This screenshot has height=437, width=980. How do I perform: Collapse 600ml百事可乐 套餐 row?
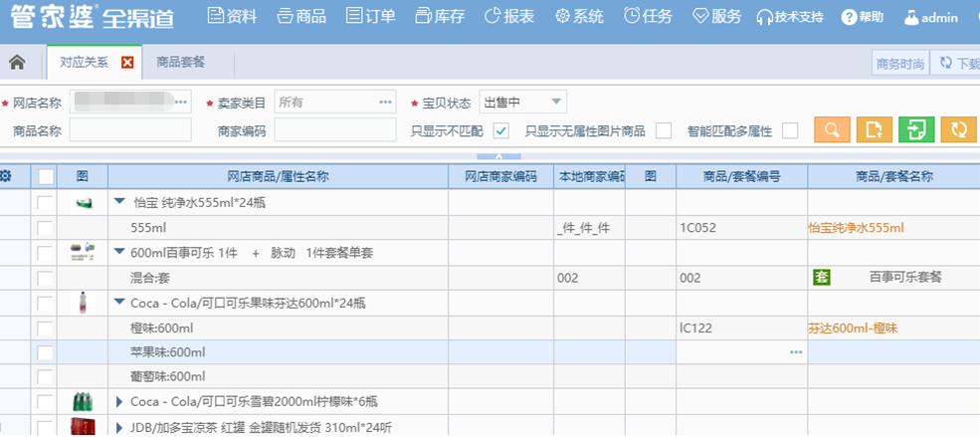click(x=120, y=252)
